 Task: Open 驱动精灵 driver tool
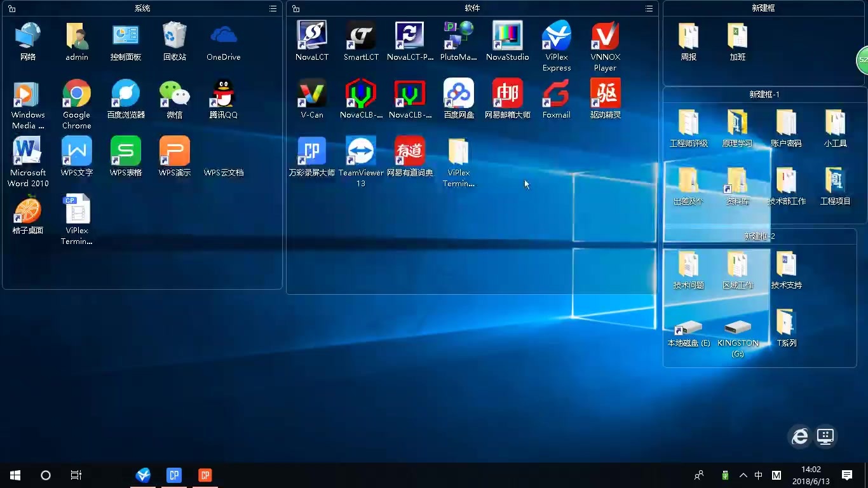[606, 93]
